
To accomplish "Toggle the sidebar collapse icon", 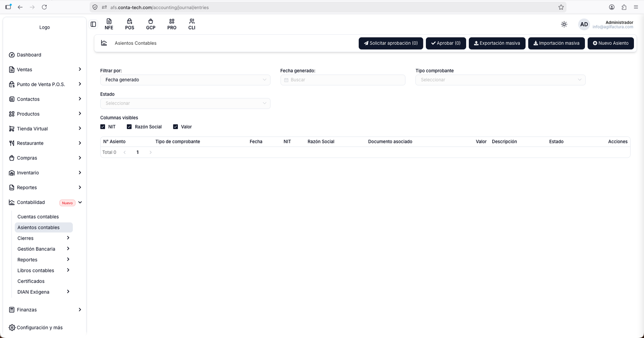I will coord(93,24).
